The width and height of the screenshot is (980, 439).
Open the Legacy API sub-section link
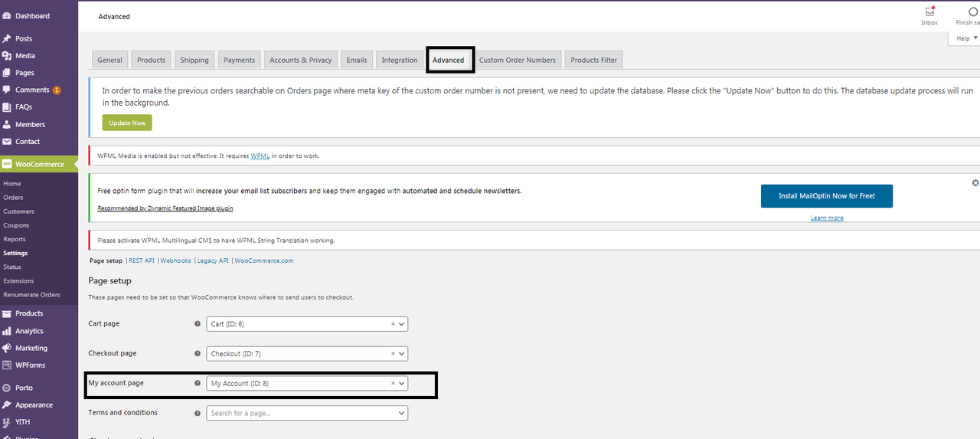pyautogui.click(x=213, y=260)
